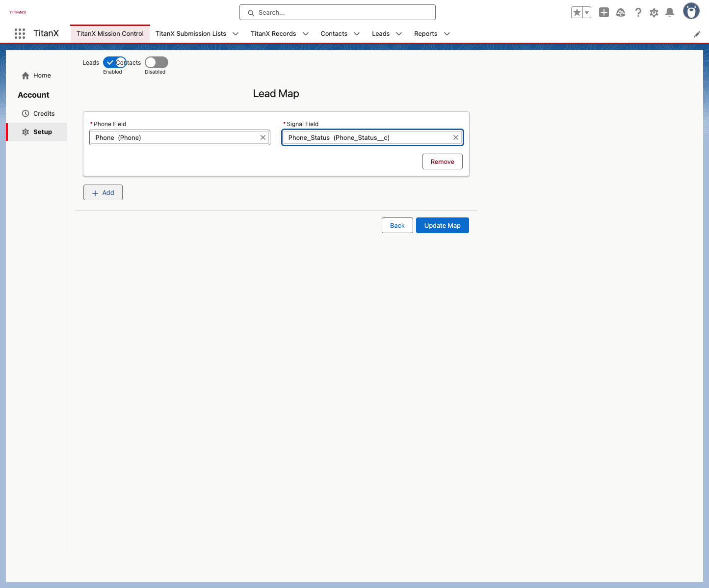Expand the TitanX Submission Lists chevron
This screenshot has width=709, height=588.
tap(236, 34)
